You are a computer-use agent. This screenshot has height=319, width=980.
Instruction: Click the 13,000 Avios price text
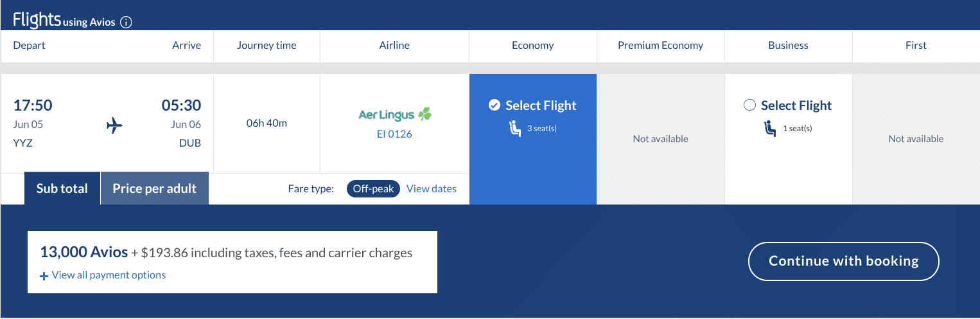[x=84, y=252]
